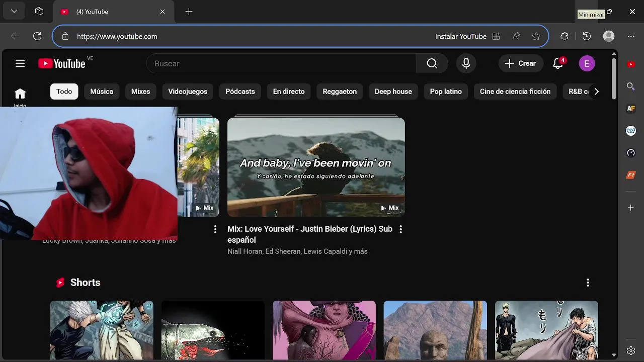Select the Pop latino chip
The width and height of the screenshot is (644, 362).
(446, 92)
